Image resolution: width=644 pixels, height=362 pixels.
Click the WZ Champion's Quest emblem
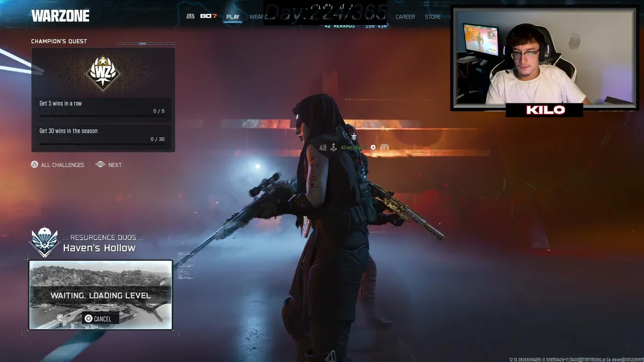click(x=103, y=73)
